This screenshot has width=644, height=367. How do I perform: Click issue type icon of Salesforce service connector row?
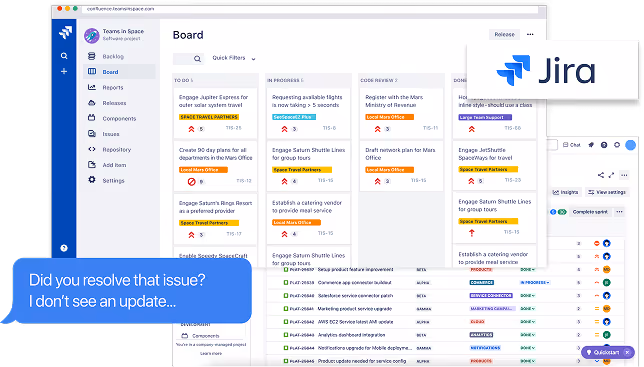(286, 296)
